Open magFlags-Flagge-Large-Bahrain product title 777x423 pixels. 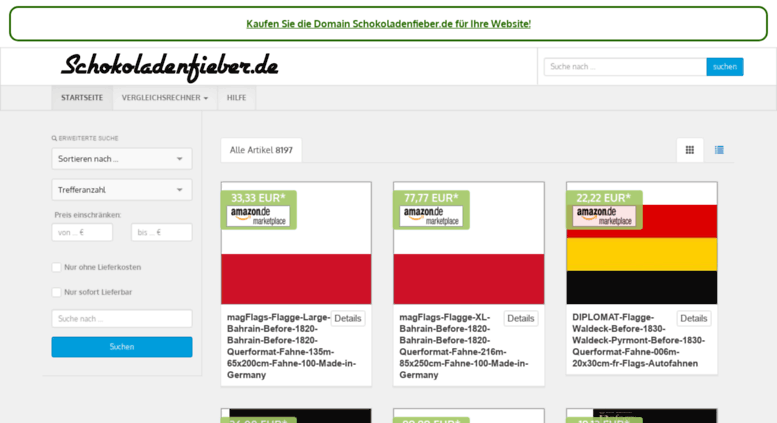(x=291, y=346)
